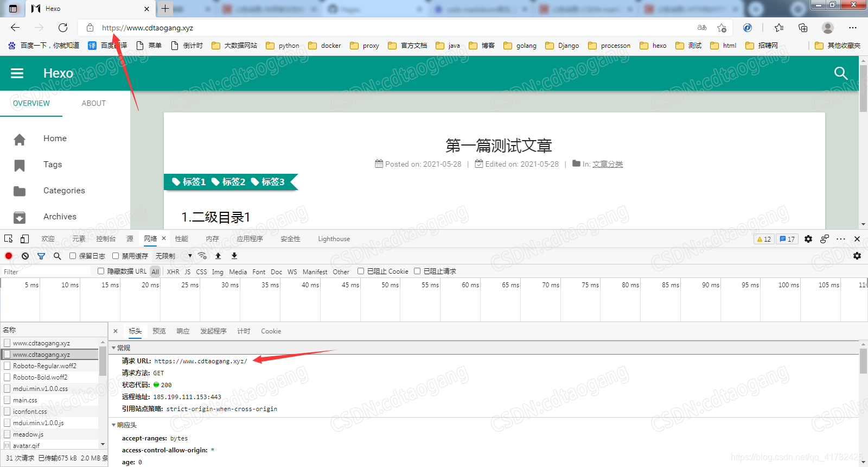The width and height of the screenshot is (868, 467).
Task: Import HAR file with upload arrow
Action: point(218,256)
